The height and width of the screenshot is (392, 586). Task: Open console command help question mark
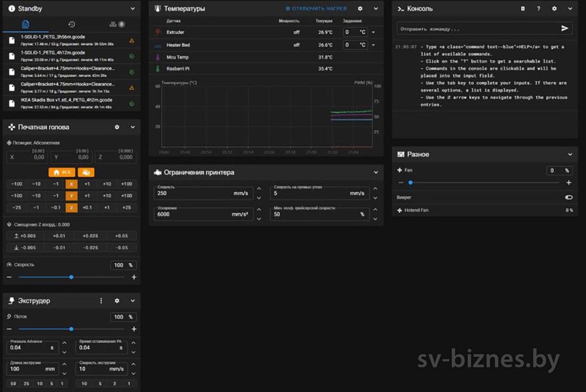pyautogui.click(x=538, y=9)
